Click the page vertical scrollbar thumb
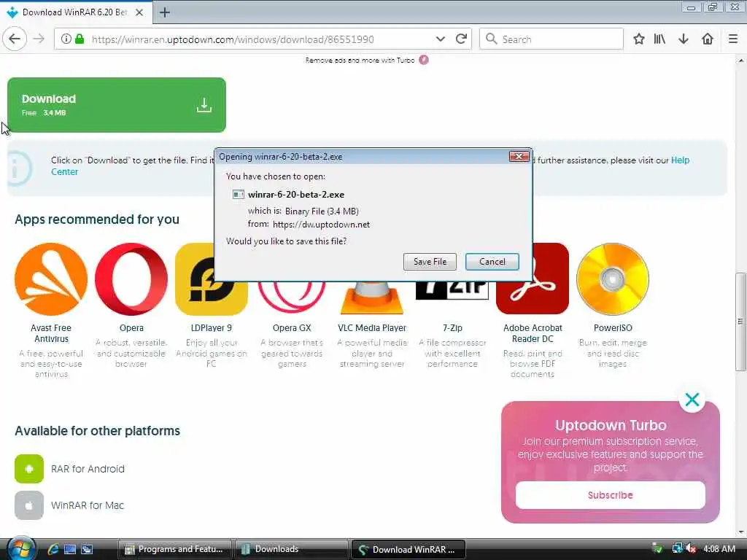This screenshot has height=560, width=747. point(740,322)
